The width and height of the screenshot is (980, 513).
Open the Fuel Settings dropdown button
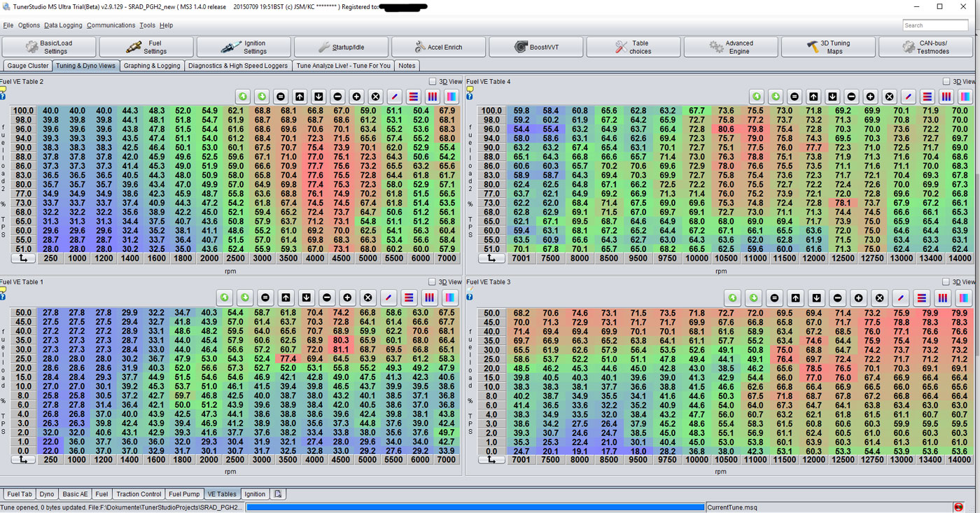point(146,47)
